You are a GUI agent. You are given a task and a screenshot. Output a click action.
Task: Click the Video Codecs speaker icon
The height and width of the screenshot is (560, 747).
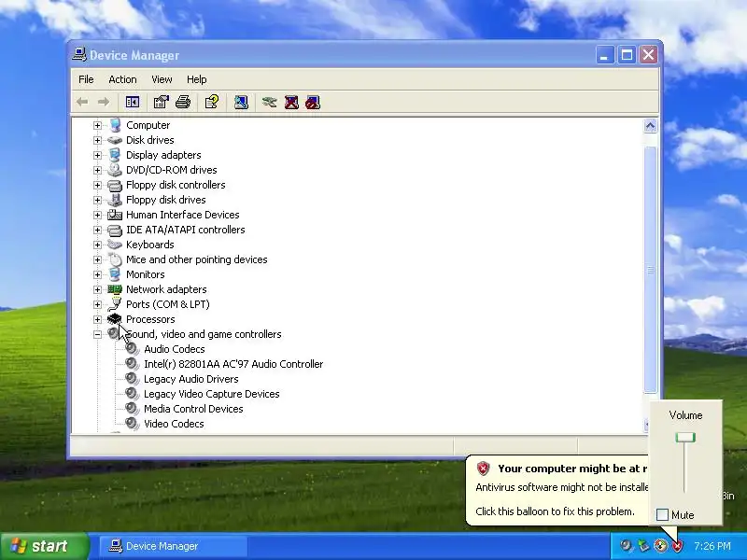point(132,424)
